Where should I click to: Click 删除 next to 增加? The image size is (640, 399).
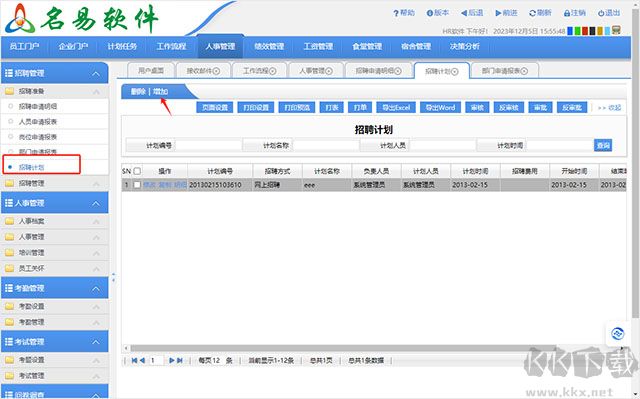138,91
